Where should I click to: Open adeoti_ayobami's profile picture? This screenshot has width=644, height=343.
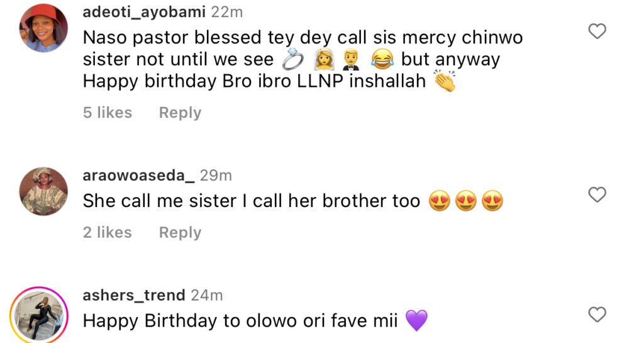click(x=44, y=28)
